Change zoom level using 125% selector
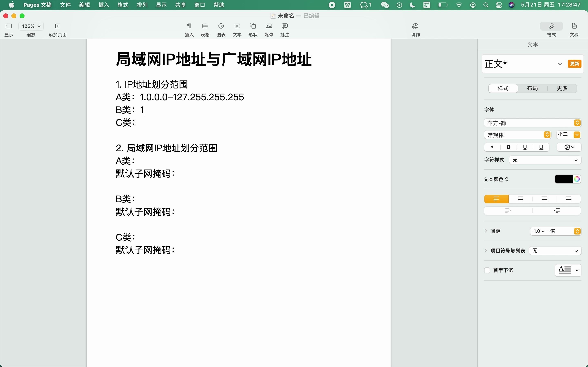 31,26
